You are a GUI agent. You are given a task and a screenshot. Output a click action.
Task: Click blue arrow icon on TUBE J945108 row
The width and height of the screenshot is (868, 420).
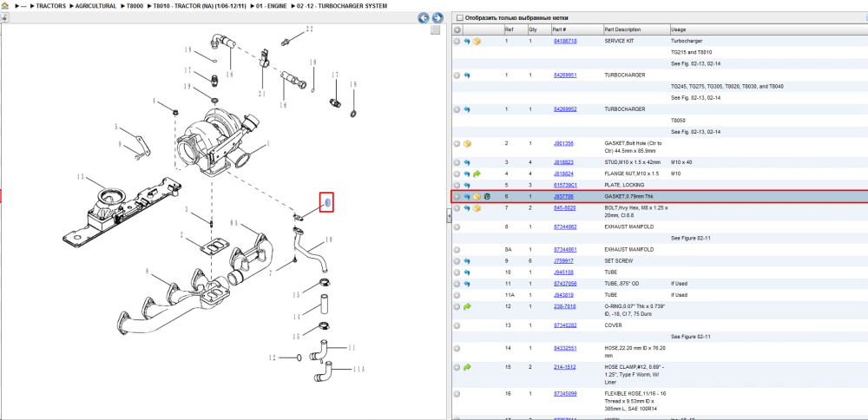click(x=467, y=272)
